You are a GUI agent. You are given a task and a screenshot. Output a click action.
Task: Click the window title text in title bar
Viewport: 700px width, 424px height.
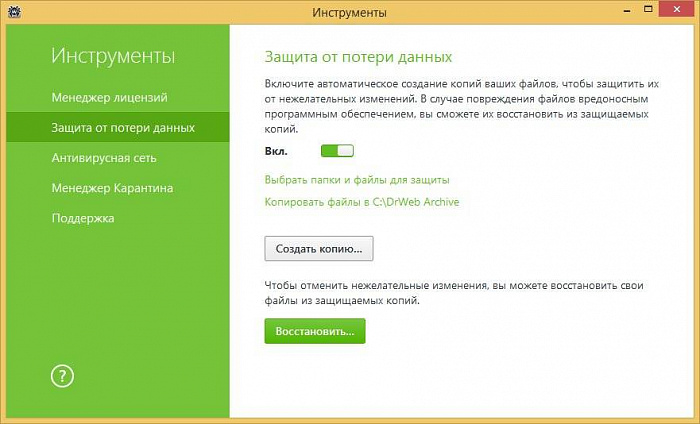[x=349, y=12]
